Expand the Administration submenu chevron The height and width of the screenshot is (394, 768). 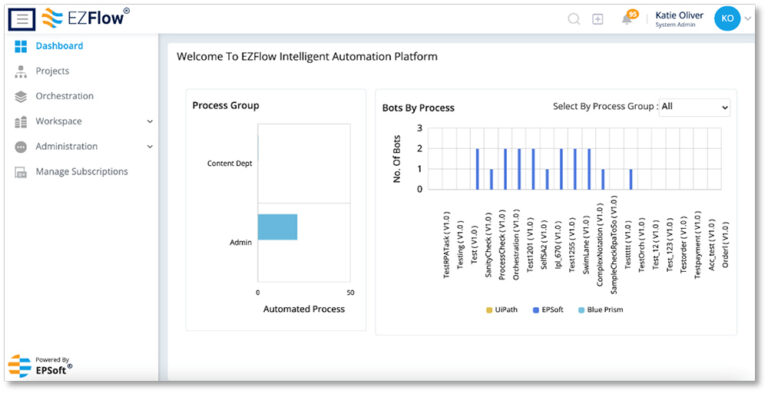coord(150,147)
